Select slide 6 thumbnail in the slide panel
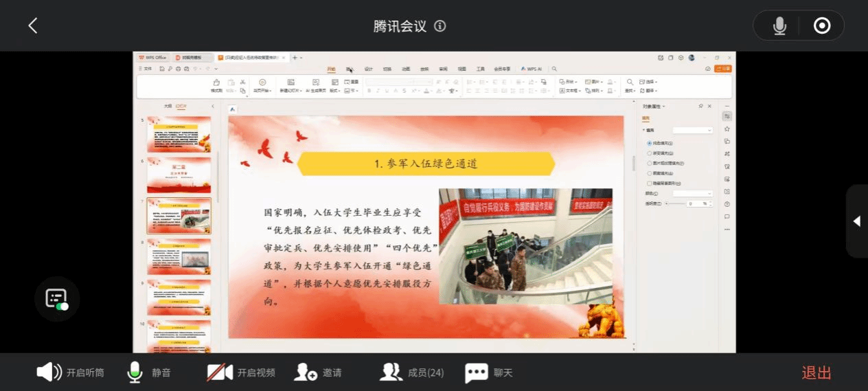Screen dimensions: 868x391 point(179,175)
